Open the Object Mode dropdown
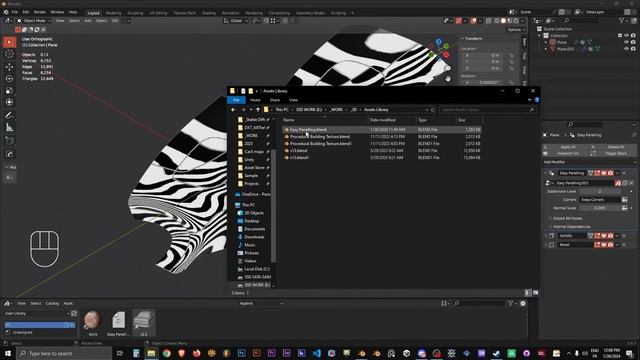Screen dimensions: 640x360 pos(34,20)
